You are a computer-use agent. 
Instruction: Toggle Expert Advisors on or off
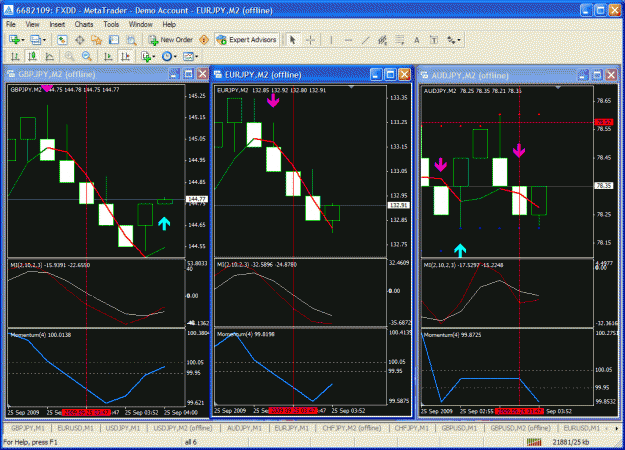(x=247, y=39)
